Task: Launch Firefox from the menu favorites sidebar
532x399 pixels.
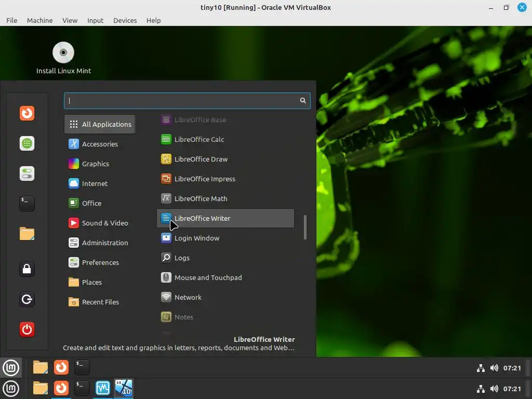Action: point(27,113)
